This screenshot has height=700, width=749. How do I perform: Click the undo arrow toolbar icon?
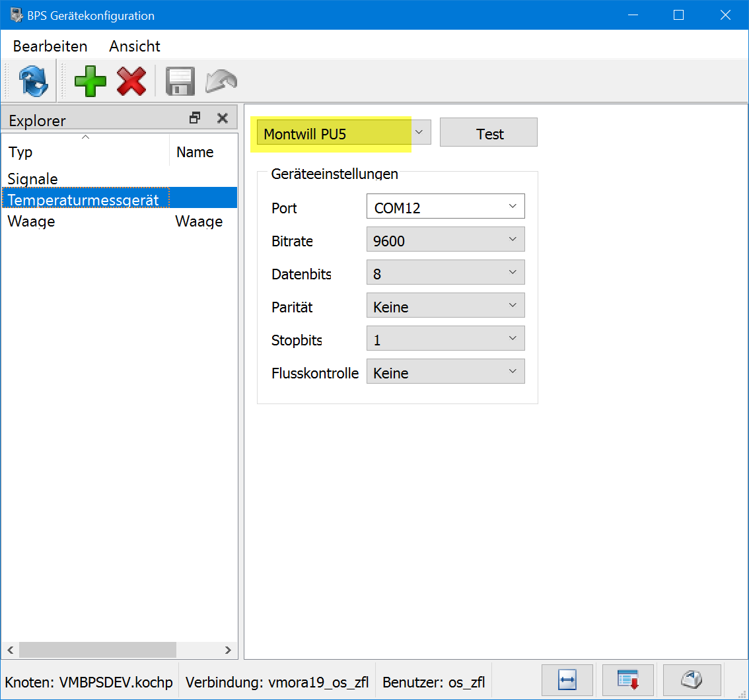[221, 82]
